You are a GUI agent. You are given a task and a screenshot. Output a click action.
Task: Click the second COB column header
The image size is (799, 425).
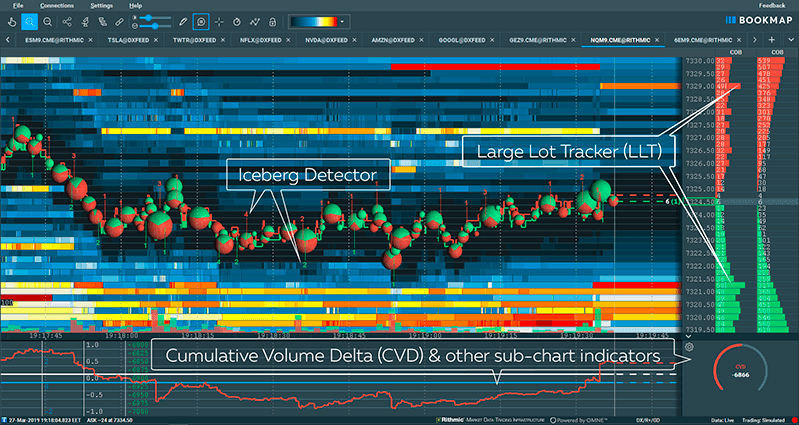pos(777,52)
